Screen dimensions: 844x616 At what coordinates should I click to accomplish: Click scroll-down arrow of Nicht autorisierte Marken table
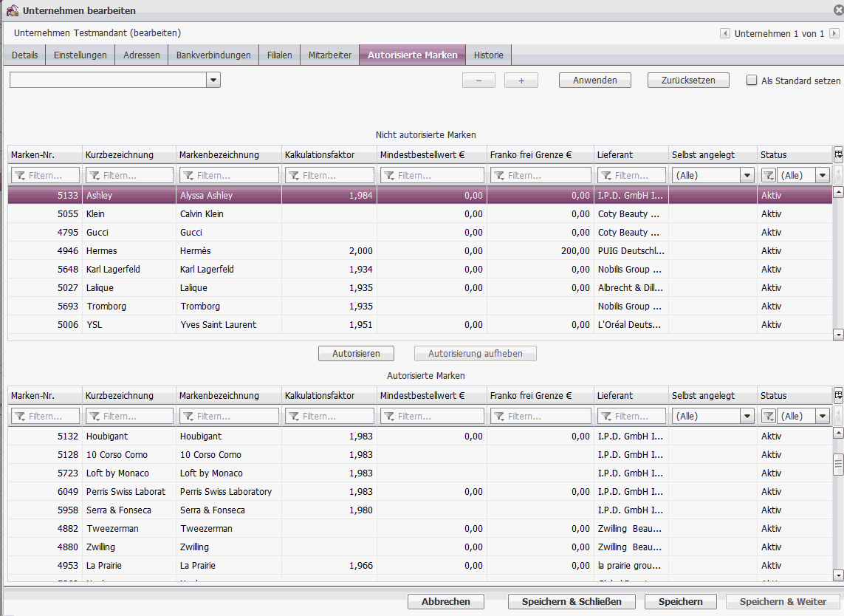click(x=838, y=335)
